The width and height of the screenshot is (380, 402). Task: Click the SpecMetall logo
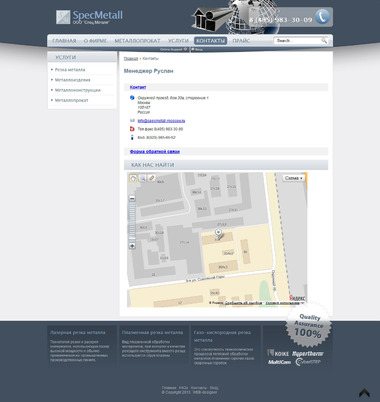89,17
